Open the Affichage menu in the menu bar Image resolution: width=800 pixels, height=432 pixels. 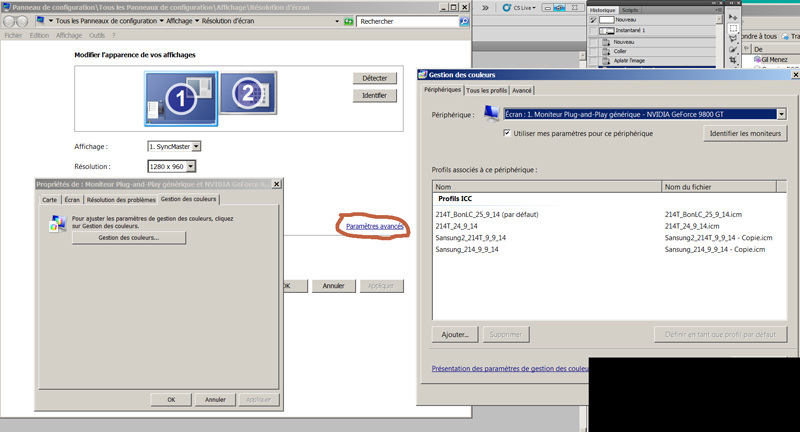pos(69,35)
